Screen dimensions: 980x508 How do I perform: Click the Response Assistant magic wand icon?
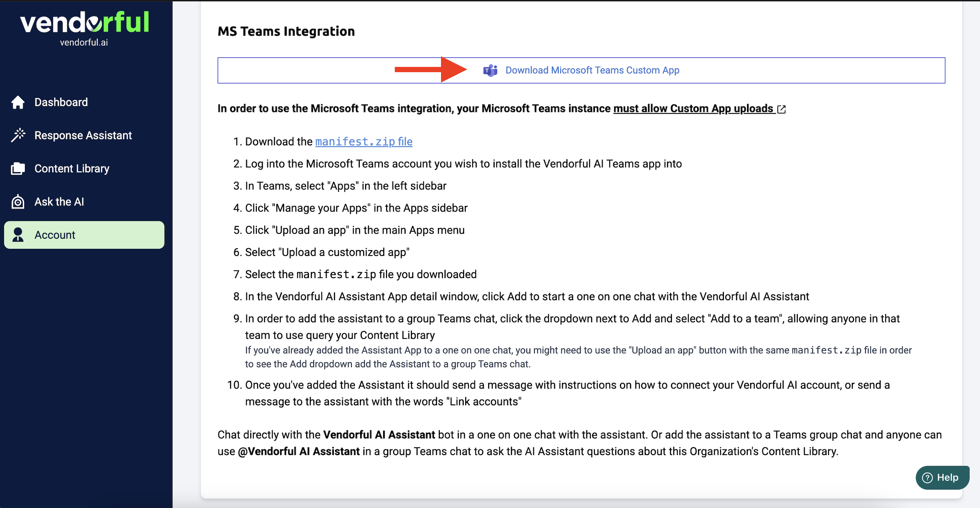click(18, 135)
